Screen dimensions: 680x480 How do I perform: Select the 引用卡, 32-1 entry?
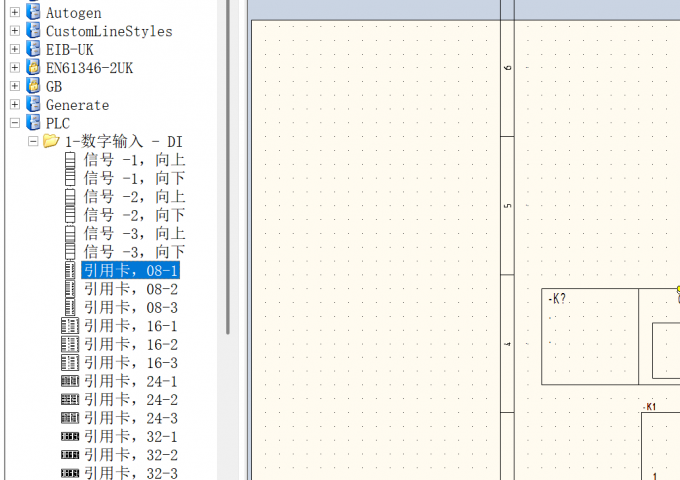[131, 437]
